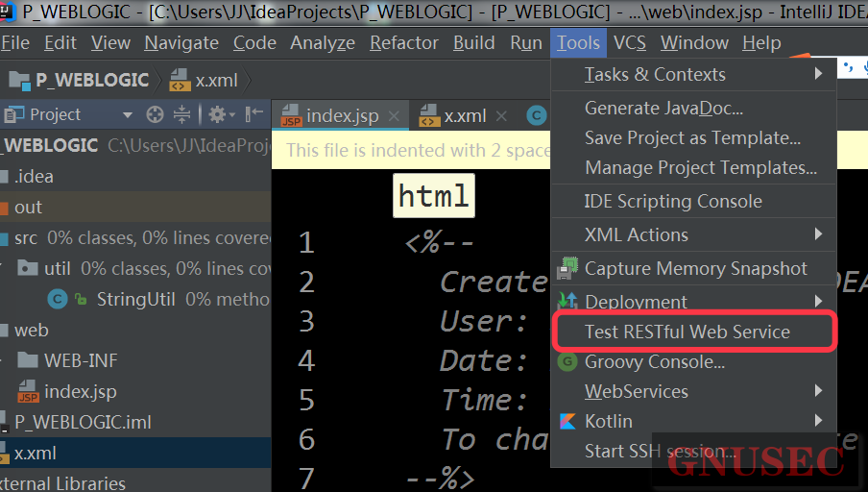Click the class tab icon beside x.xml tab

tap(536, 115)
